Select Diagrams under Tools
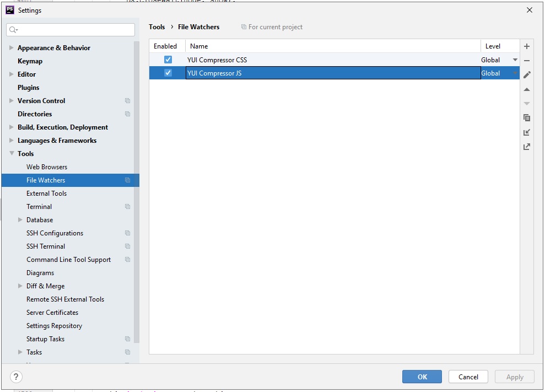 click(x=40, y=273)
